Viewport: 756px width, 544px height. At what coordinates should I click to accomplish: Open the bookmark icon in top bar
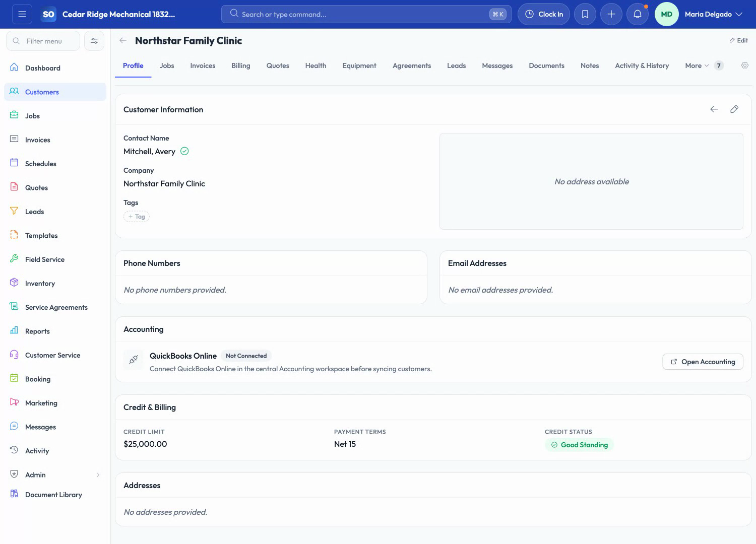tap(585, 14)
